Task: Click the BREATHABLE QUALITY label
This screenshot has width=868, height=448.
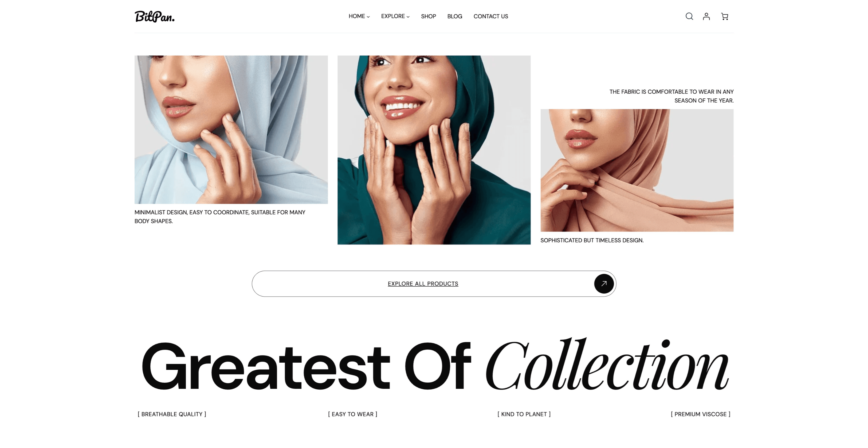Action: pyautogui.click(x=172, y=414)
